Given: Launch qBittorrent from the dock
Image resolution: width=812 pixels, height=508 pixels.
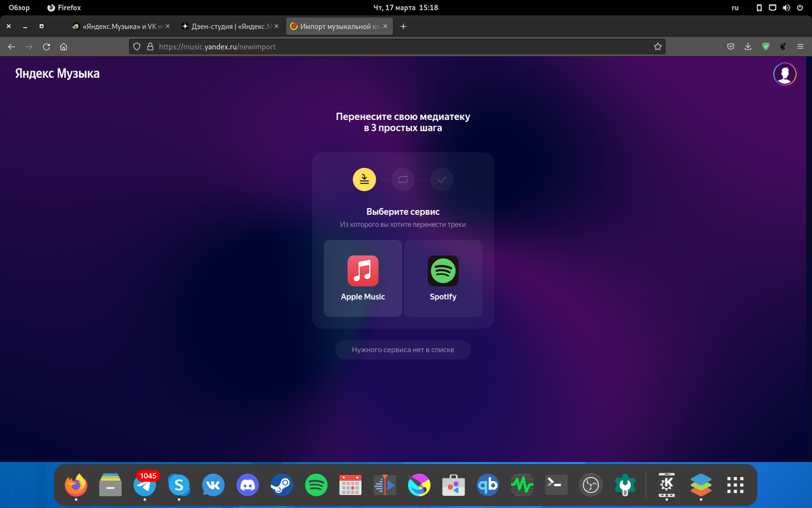Looking at the screenshot, I should pyautogui.click(x=488, y=484).
